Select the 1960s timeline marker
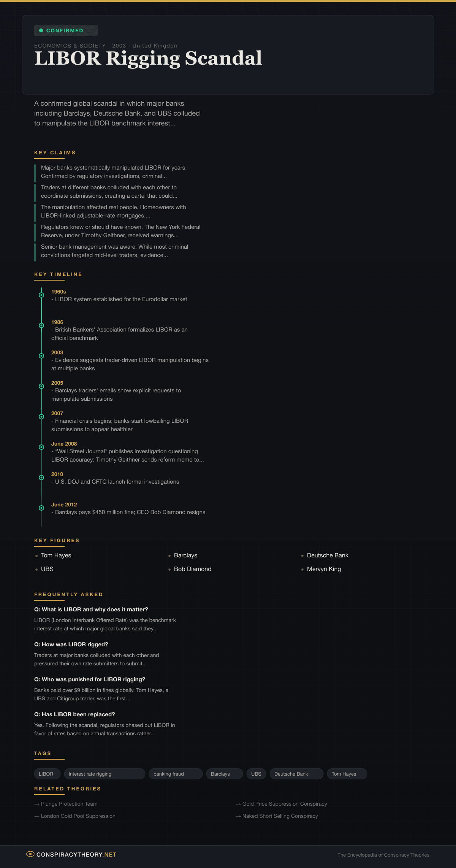The width and height of the screenshot is (456, 868). click(41, 295)
